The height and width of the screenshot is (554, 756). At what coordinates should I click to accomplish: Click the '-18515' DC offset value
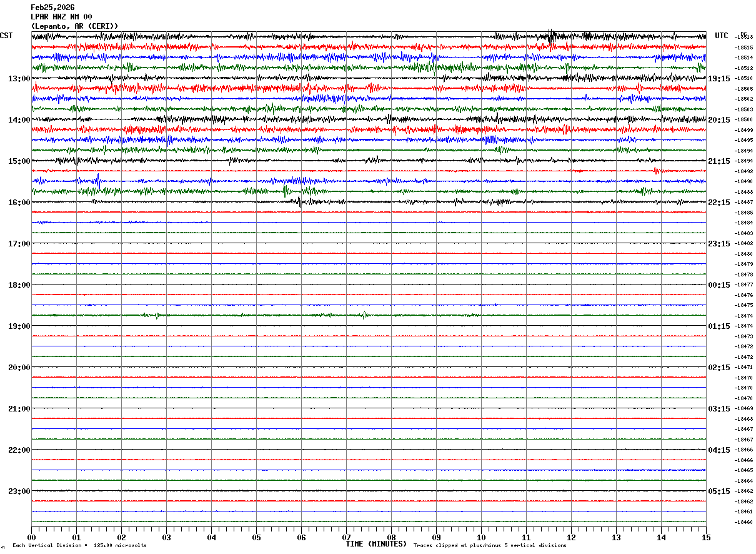point(744,48)
